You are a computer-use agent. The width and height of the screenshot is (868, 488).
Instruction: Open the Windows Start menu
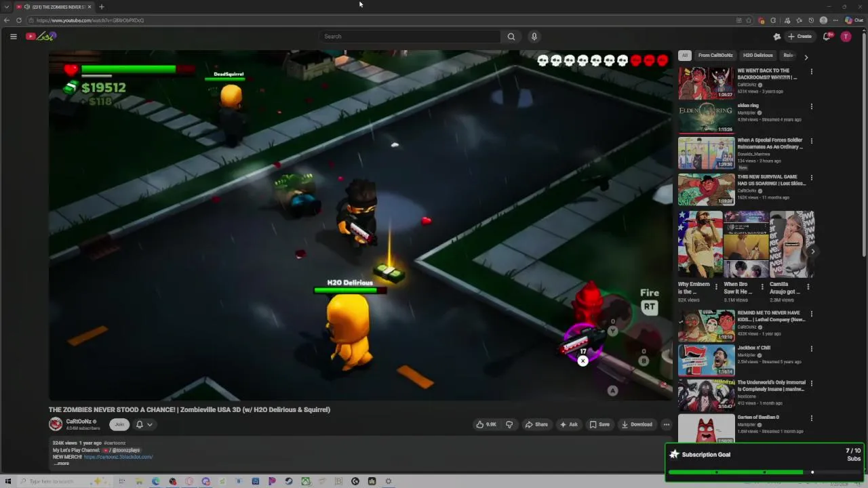tap(8, 481)
